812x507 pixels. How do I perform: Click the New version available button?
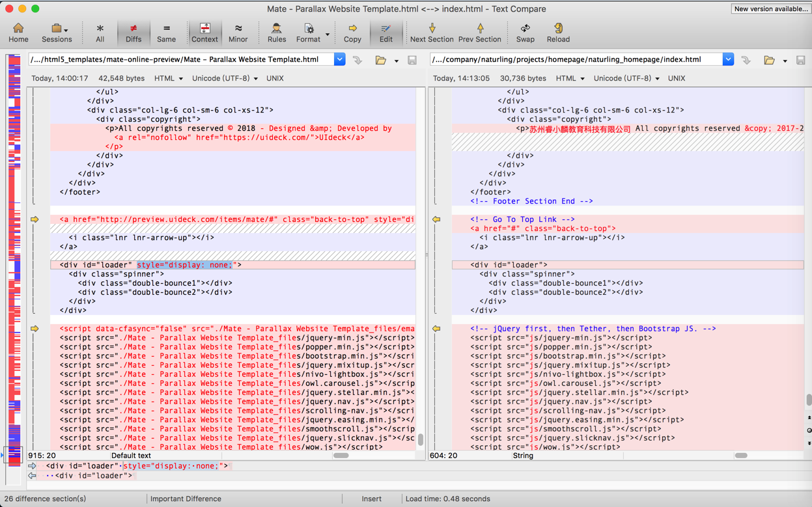pos(770,9)
